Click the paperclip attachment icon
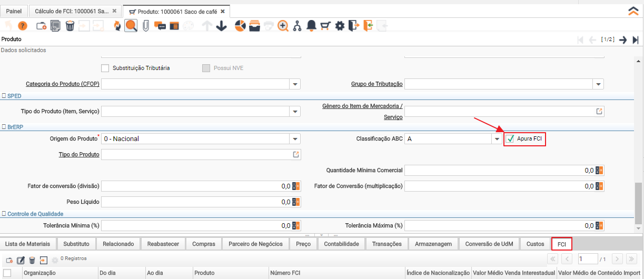 coord(146,26)
